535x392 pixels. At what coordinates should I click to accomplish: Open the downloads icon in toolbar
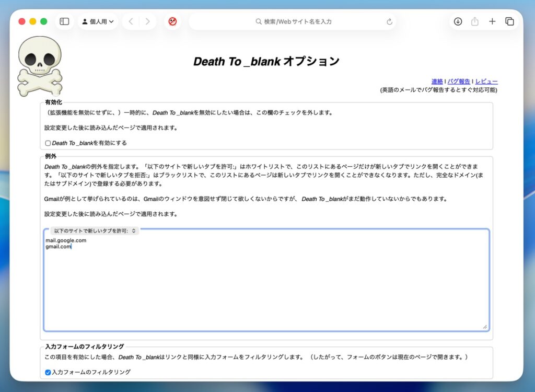[458, 21]
